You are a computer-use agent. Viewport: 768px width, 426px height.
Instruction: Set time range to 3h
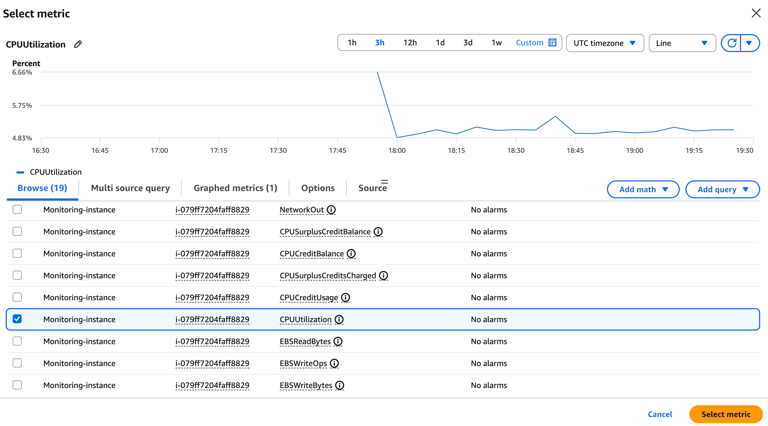380,43
